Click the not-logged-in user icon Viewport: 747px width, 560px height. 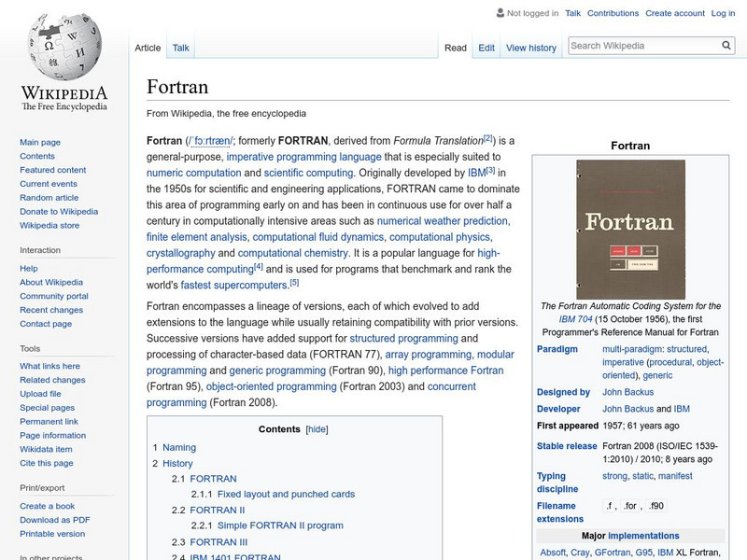500,13
